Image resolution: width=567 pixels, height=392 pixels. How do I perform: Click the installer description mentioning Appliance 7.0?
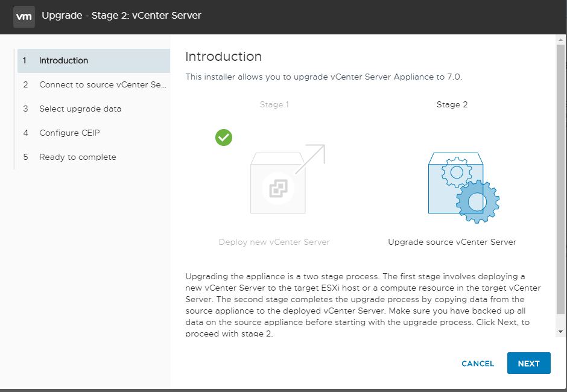click(324, 77)
